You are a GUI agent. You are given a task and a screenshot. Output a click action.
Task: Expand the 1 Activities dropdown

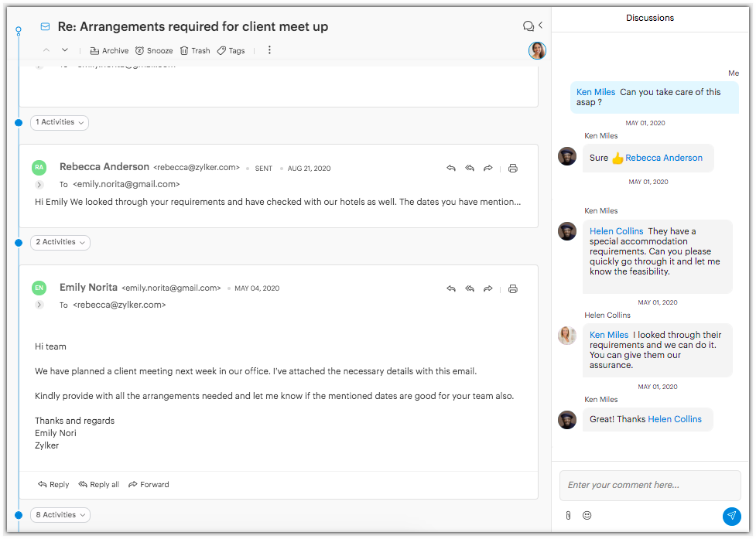tap(60, 122)
